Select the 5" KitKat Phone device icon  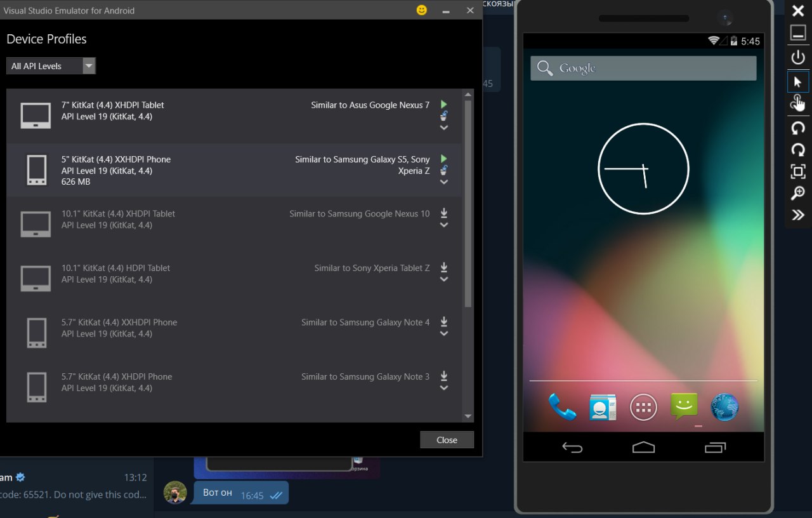tap(37, 170)
